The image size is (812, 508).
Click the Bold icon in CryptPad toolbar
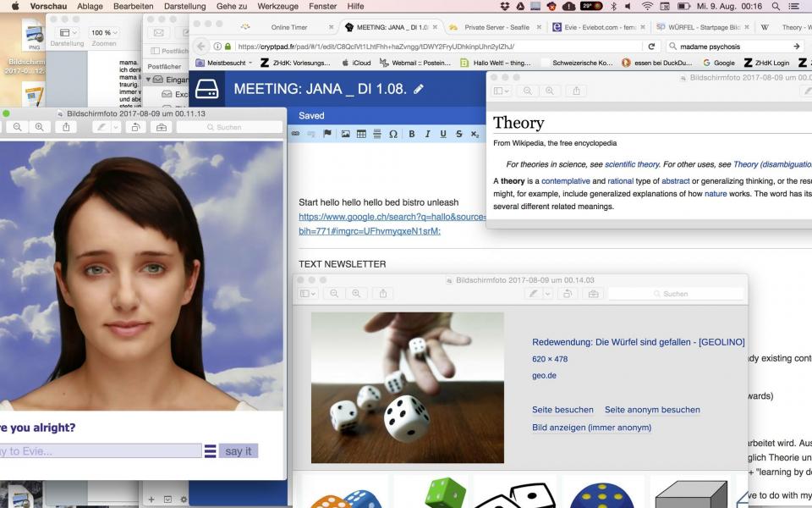click(412, 134)
